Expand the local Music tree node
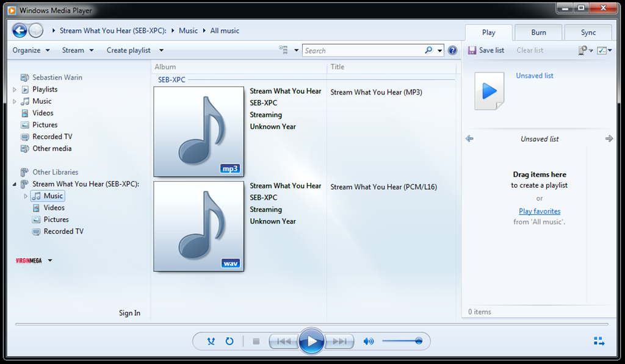The image size is (625, 364). point(15,102)
